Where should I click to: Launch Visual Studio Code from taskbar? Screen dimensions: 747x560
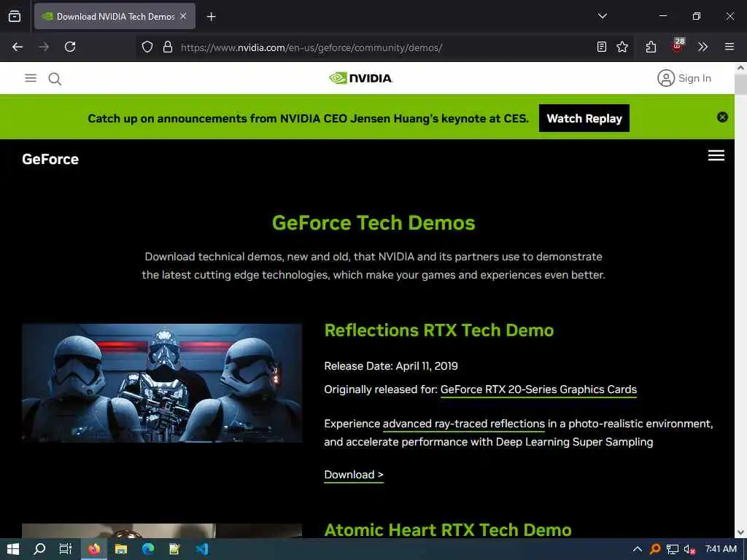point(202,549)
